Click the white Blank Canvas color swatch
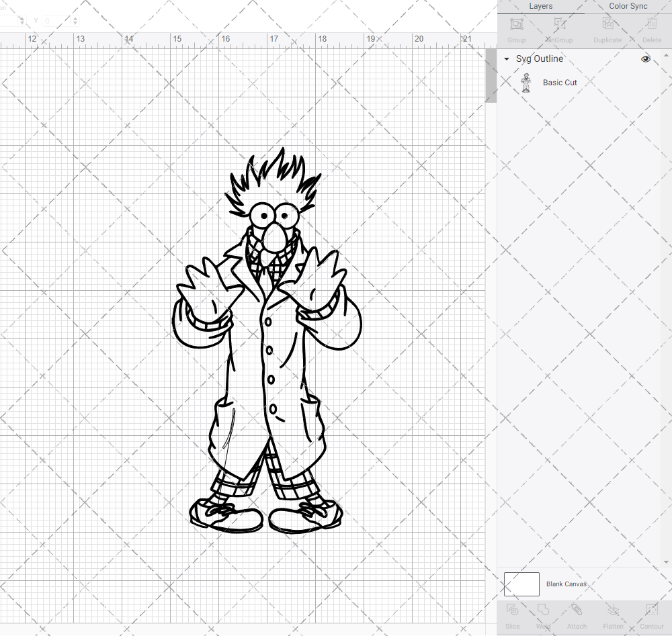 [521, 584]
